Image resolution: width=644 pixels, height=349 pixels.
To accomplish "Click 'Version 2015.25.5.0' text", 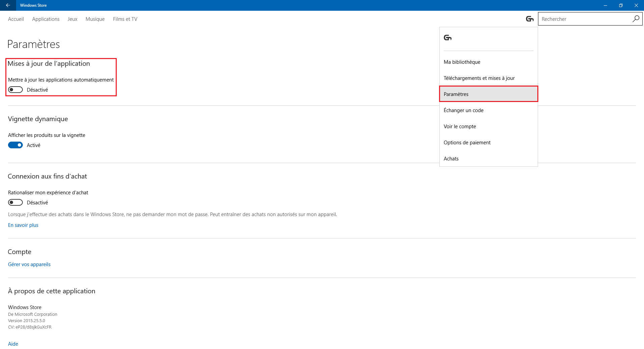I will tap(26, 320).
